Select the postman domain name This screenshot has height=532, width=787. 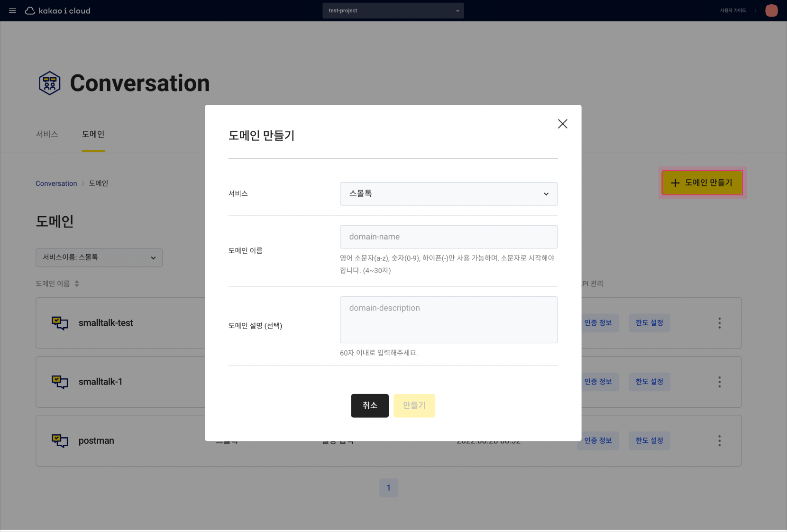click(x=96, y=440)
